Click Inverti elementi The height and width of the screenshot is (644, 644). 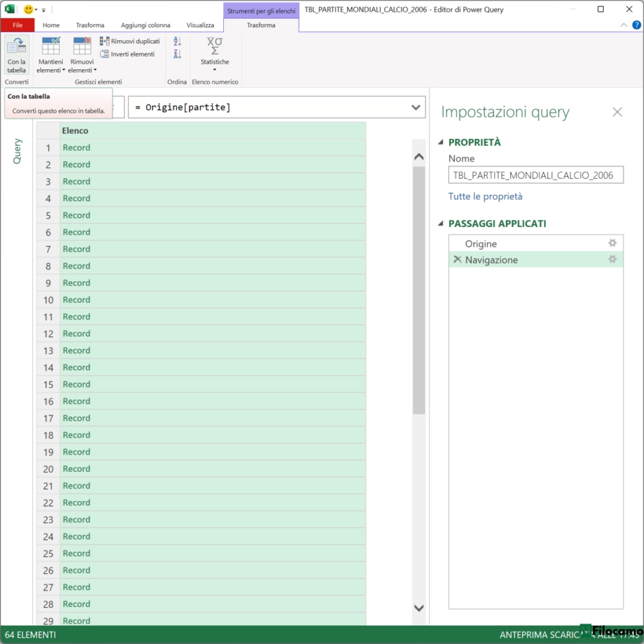click(127, 54)
